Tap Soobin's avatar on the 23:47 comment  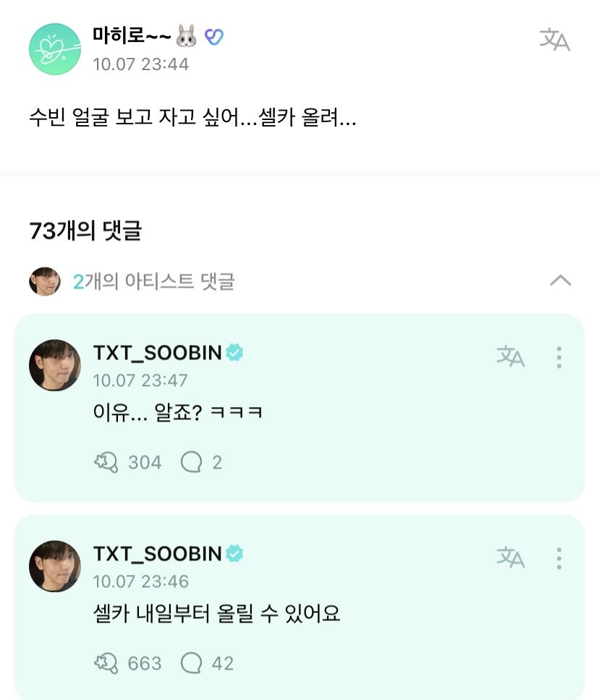point(55,365)
